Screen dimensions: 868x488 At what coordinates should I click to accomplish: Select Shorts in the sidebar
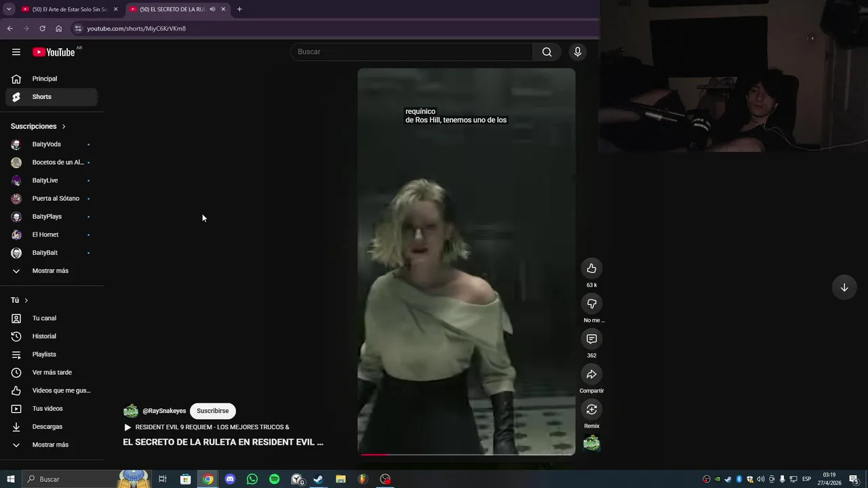[x=52, y=97]
